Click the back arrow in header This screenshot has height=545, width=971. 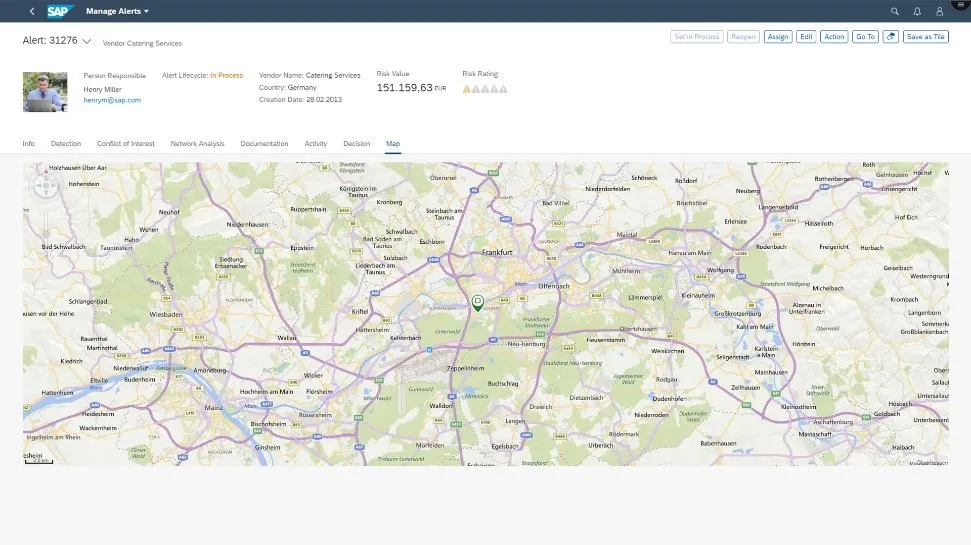pos(32,11)
